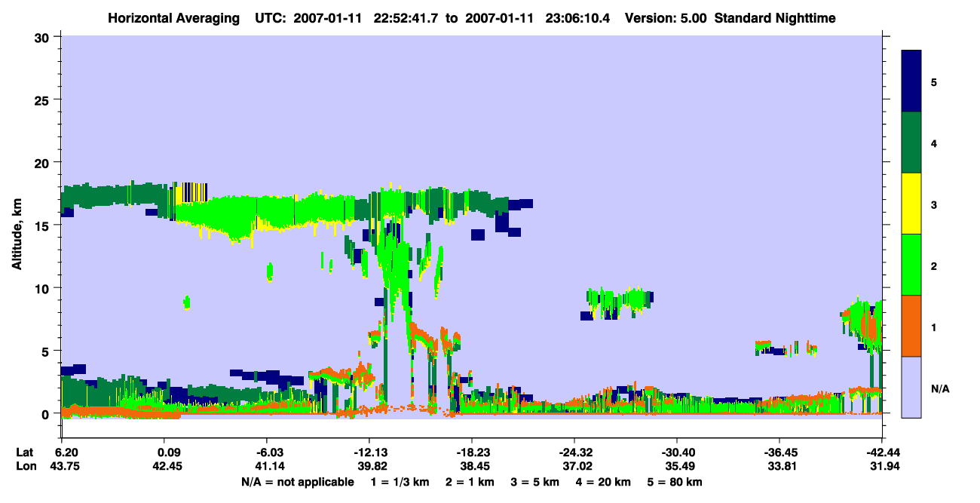
Task: Click latitude value '-24.32'
Action: (574, 452)
